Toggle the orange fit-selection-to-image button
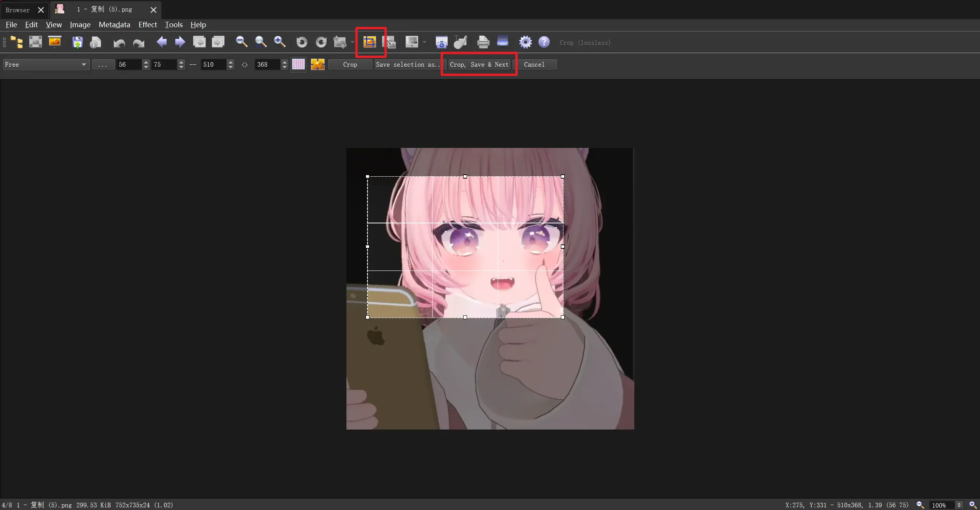980x510 pixels. click(x=317, y=64)
